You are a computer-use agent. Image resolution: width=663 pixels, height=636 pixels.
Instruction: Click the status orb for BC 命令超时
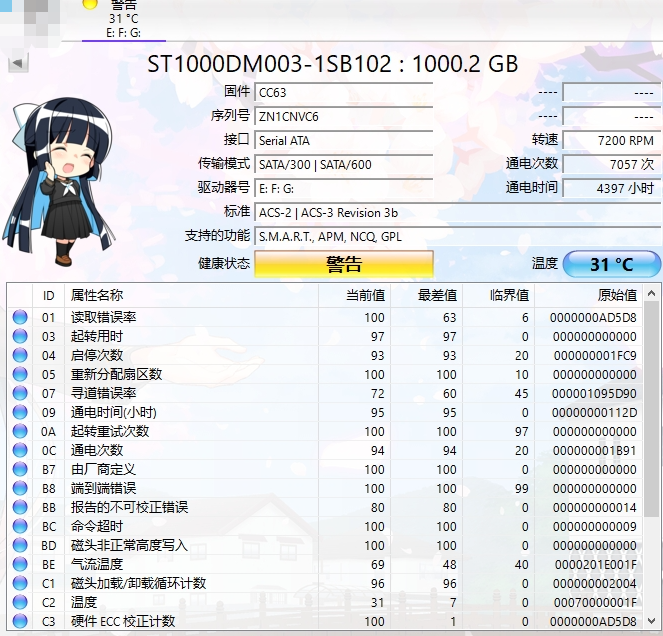(x=20, y=526)
